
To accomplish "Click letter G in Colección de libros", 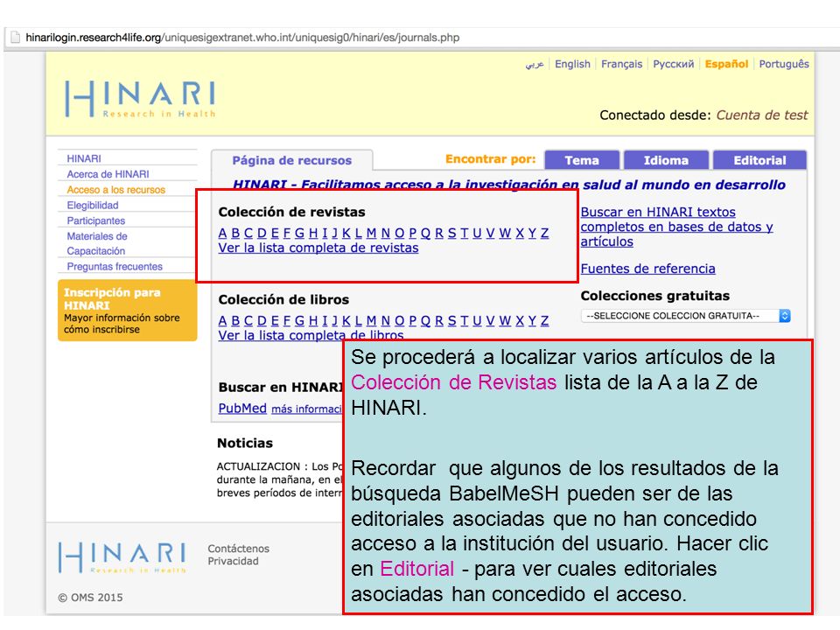I will click(299, 320).
